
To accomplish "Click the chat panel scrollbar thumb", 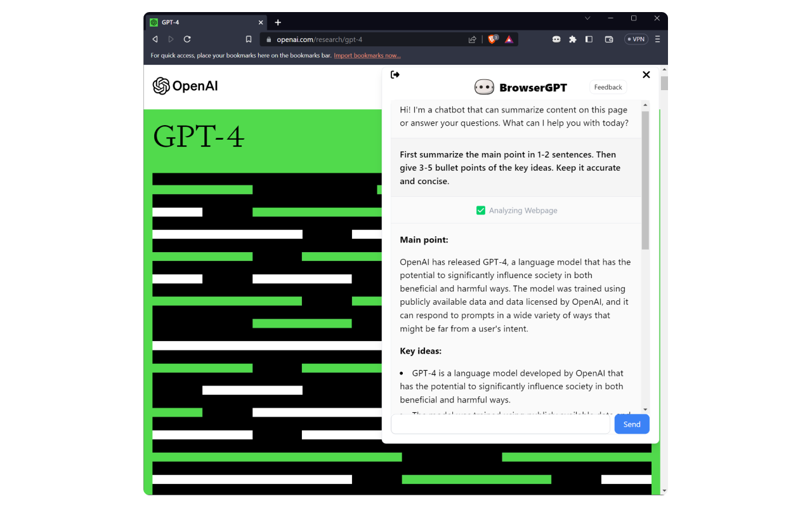I will click(645, 180).
